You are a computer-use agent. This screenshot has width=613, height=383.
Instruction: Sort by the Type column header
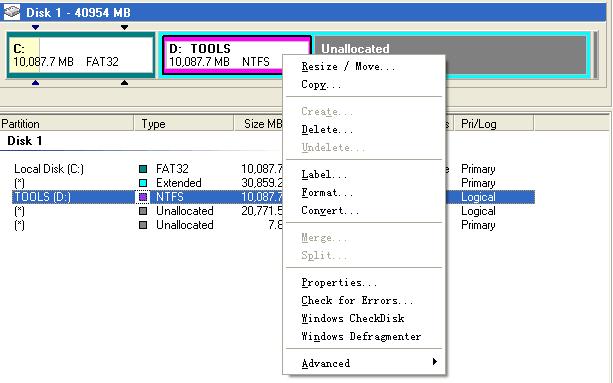(x=183, y=123)
